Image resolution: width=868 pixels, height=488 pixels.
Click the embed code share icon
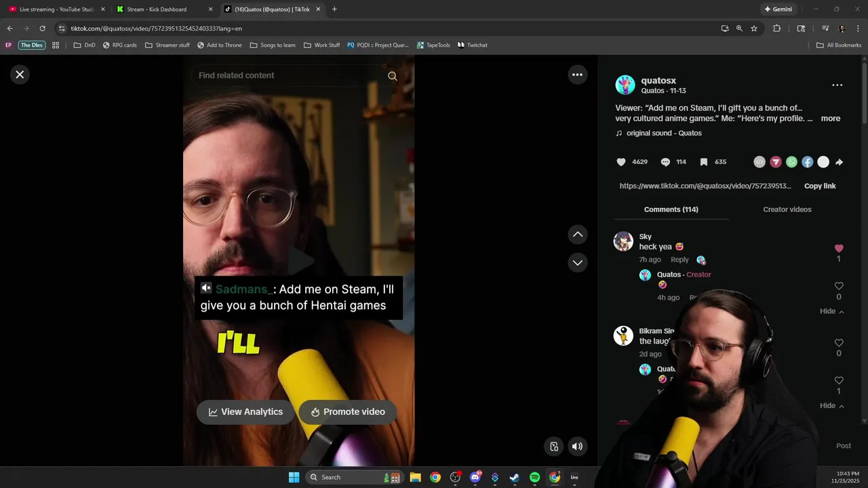pyautogui.click(x=759, y=162)
